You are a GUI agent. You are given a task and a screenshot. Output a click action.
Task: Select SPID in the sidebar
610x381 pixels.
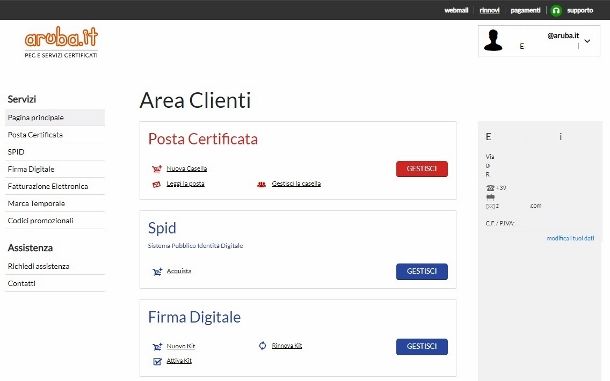pos(55,152)
